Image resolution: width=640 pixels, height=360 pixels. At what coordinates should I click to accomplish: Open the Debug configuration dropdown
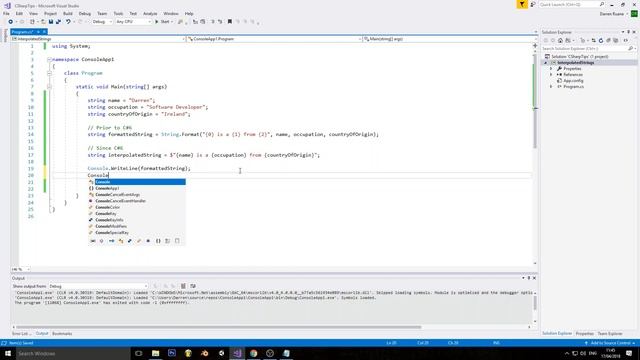point(102,22)
